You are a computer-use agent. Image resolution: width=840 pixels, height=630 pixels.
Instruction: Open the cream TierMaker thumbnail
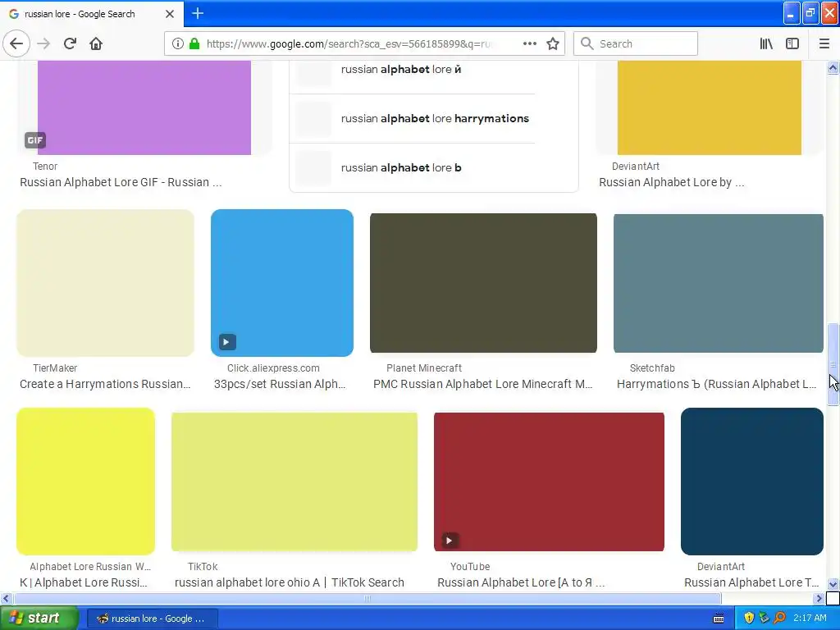tap(105, 283)
